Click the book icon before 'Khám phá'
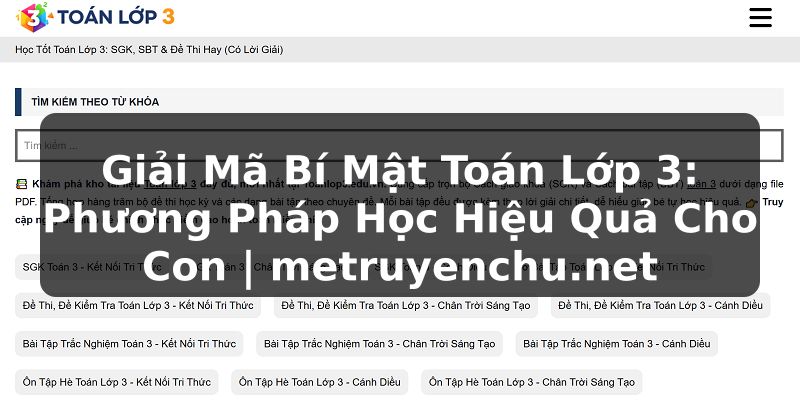Viewport: 800px width, 410px height. point(21,184)
